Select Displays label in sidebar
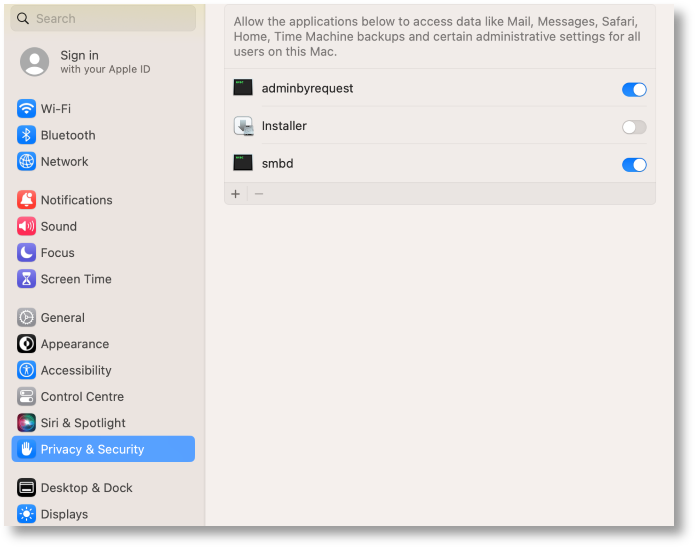This screenshot has height=547, width=695. (64, 514)
